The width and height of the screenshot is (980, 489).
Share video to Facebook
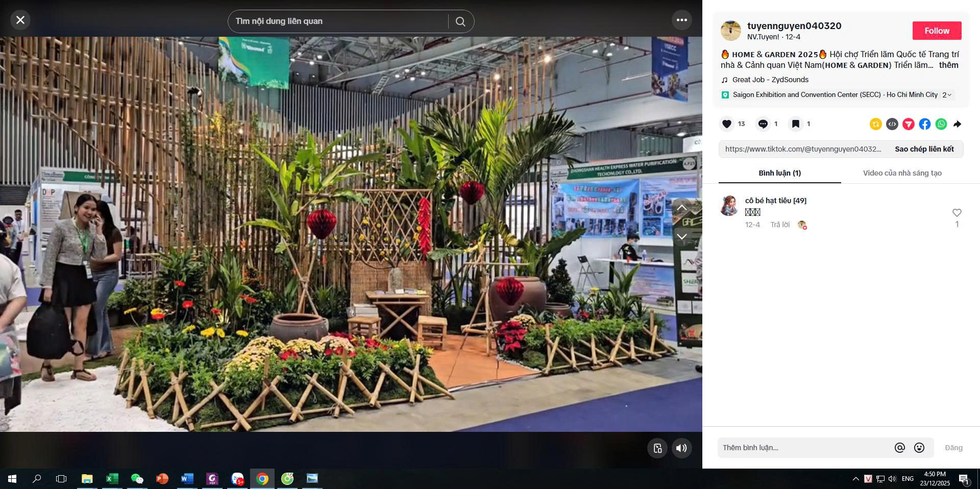tap(924, 124)
